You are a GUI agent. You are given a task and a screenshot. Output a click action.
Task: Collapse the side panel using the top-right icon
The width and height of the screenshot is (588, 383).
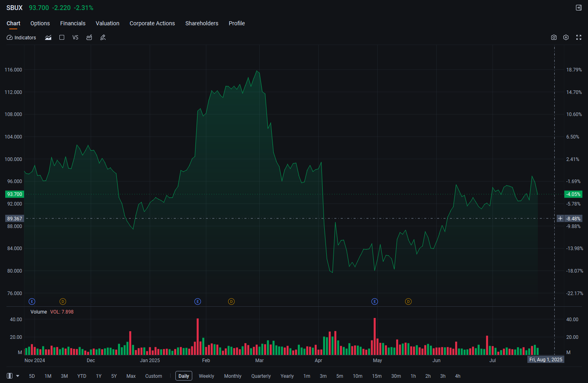[x=579, y=8]
